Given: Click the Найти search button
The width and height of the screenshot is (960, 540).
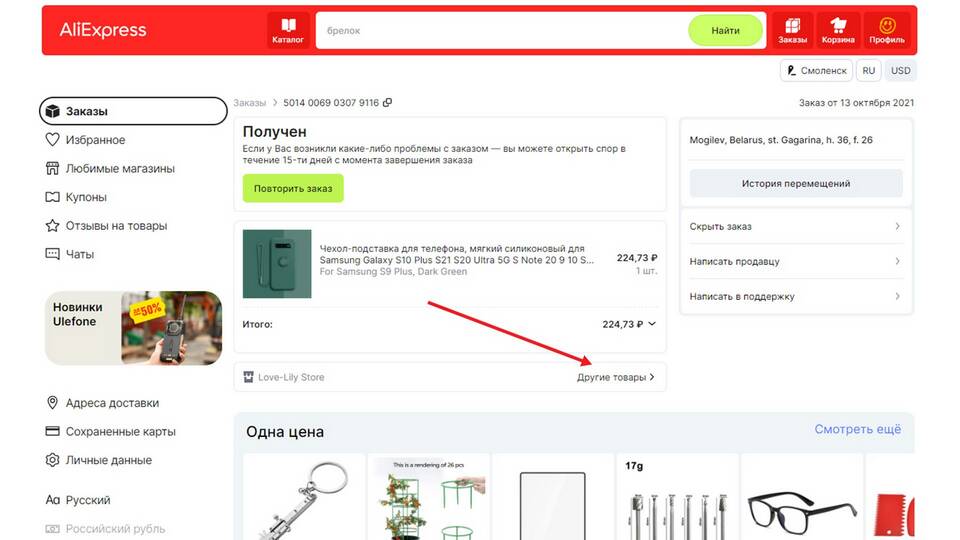Looking at the screenshot, I should 726,30.
